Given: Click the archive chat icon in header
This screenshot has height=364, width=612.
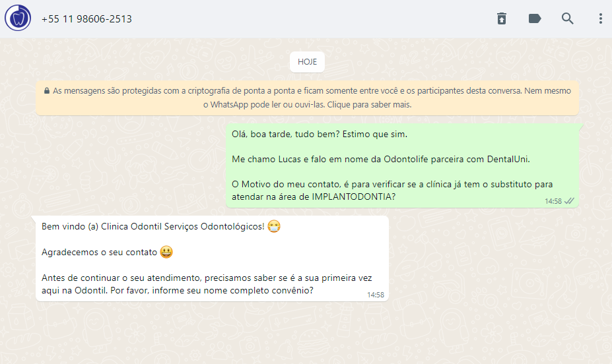Looking at the screenshot, I should pyautogui.click(x=502, y=18).
